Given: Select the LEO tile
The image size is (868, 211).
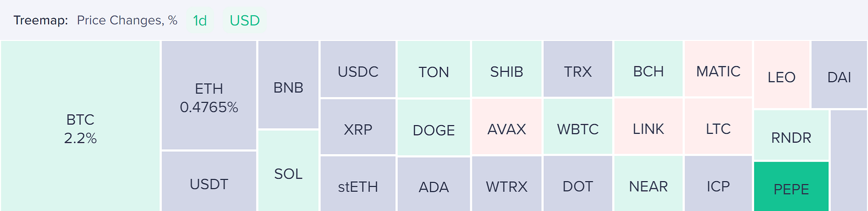Looking at the screenshot, I should pos(782,75).
